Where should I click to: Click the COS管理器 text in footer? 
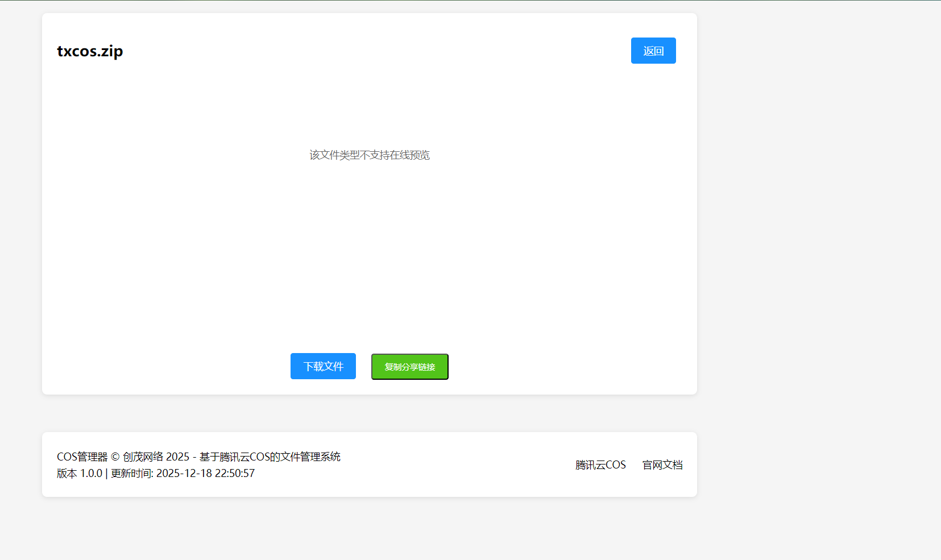click(82, 457)
